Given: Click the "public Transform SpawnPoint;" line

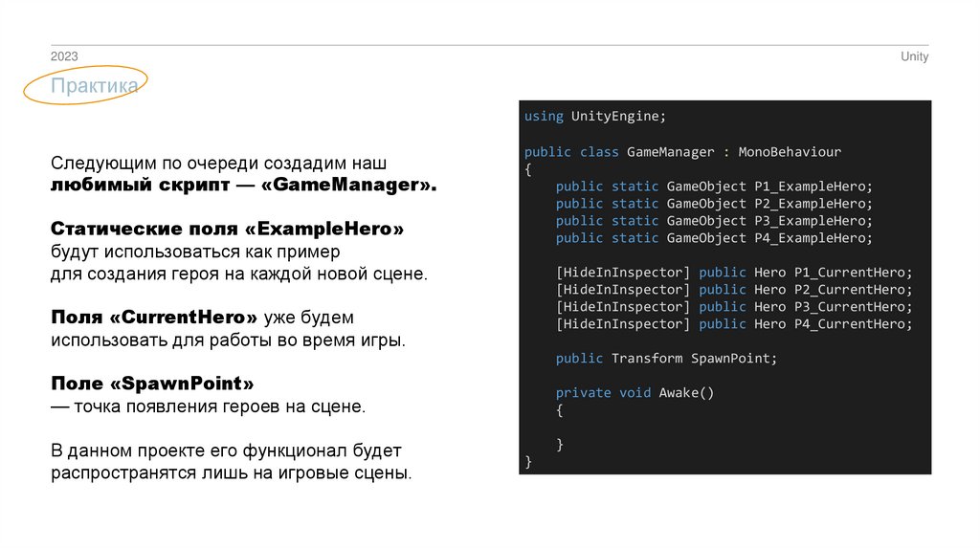Looking at the screenshot, I should 666,359.
